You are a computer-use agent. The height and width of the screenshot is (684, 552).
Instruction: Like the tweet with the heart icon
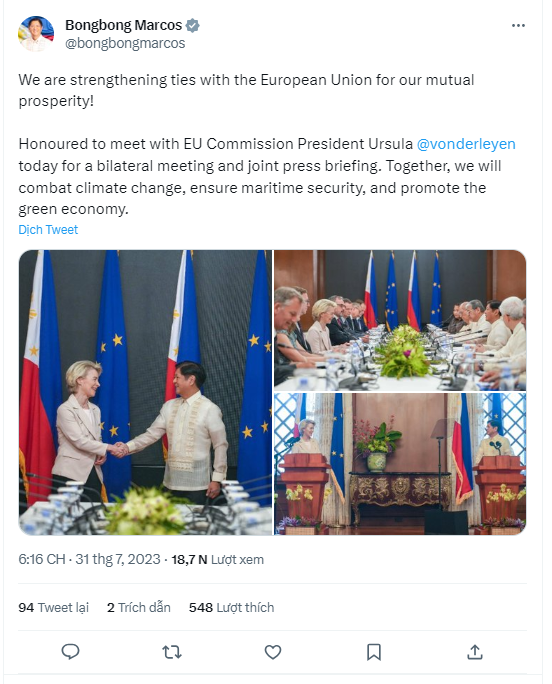tap(273, 652)
